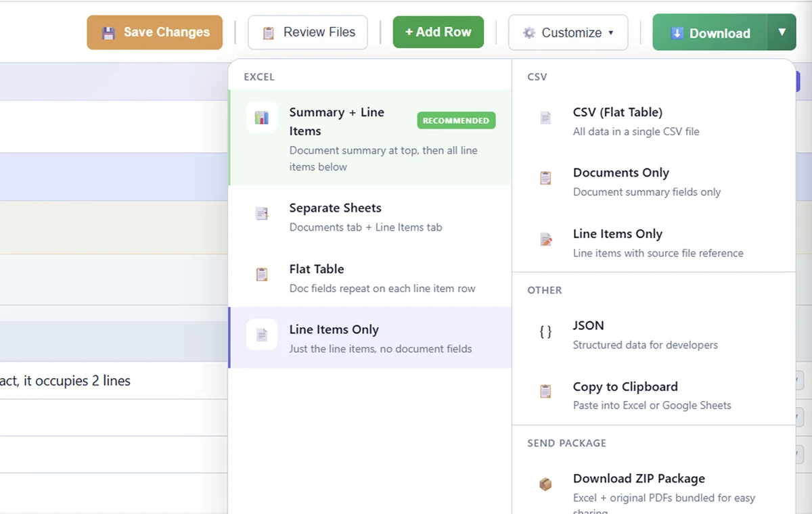Choose Copy to Clipboard
The height and width of the screenshot is (514, 812).
654,396
